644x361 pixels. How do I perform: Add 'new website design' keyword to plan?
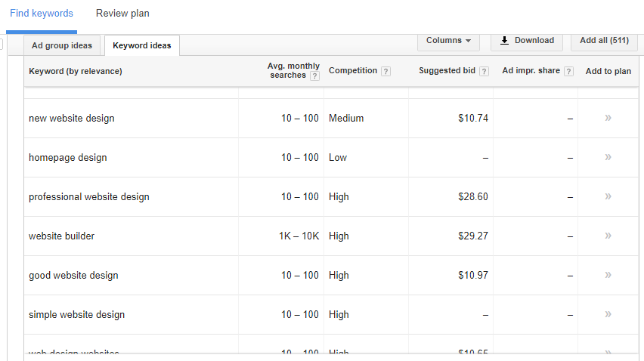click(x=608, y=118)
